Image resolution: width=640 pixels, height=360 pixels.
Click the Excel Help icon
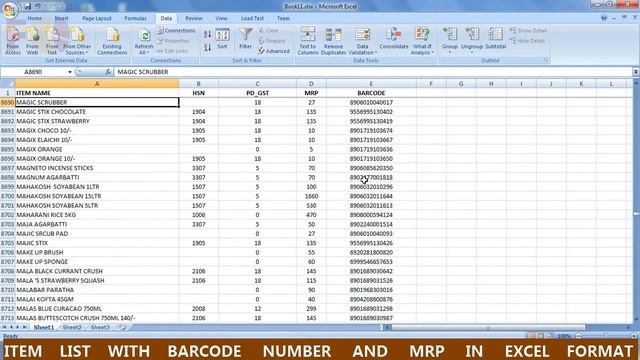[x=604, y=18]
